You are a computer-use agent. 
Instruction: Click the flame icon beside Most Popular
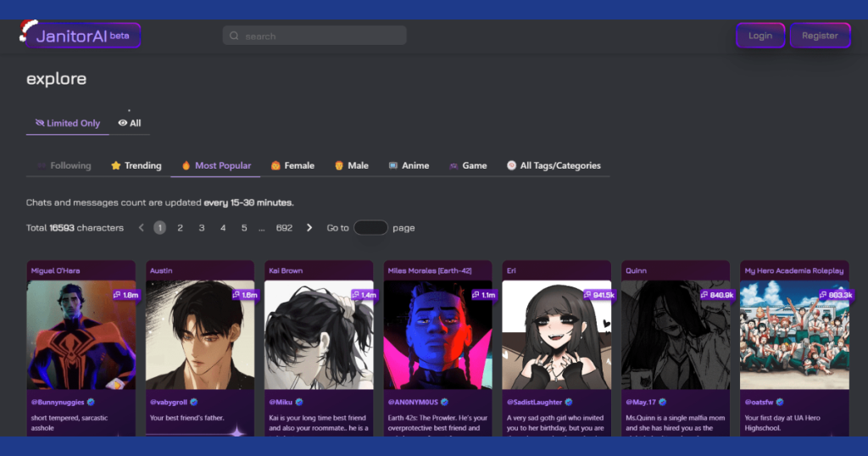click(186, 165)
